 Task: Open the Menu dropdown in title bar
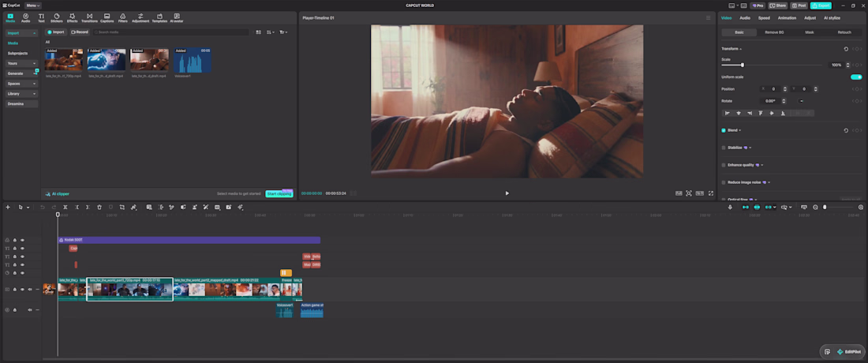(x=33, y=6)
